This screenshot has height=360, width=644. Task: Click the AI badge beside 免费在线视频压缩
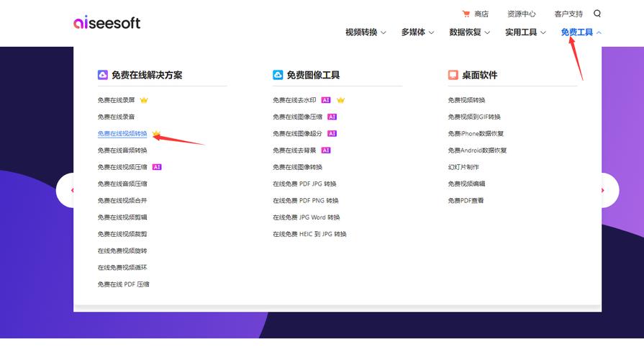[157, 167]
